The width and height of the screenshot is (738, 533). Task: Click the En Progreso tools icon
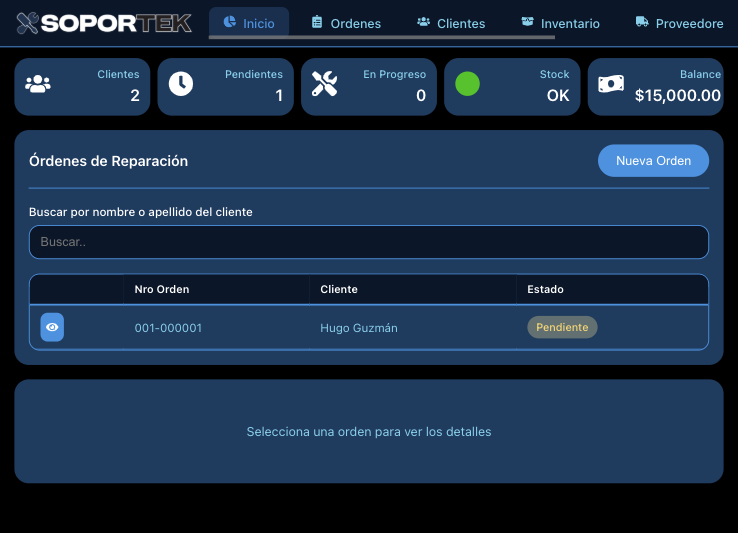(324, 84)
